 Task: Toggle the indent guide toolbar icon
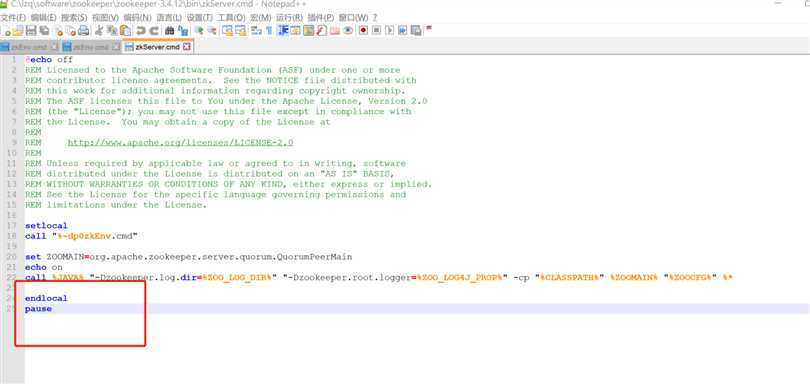tap(283, 30)
